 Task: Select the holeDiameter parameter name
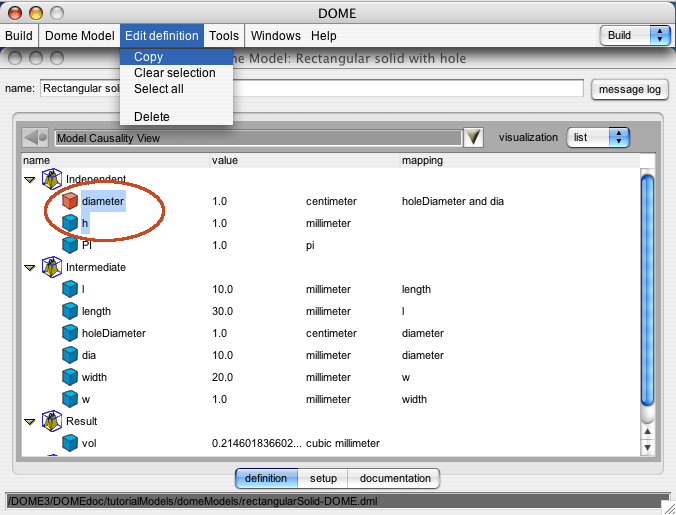pos(114,333)
